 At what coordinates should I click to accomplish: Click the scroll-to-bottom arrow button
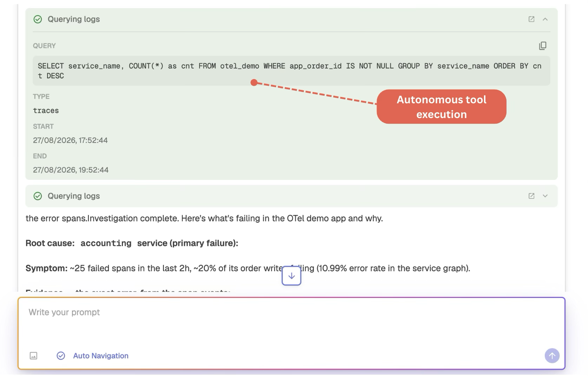coord(292,276)
